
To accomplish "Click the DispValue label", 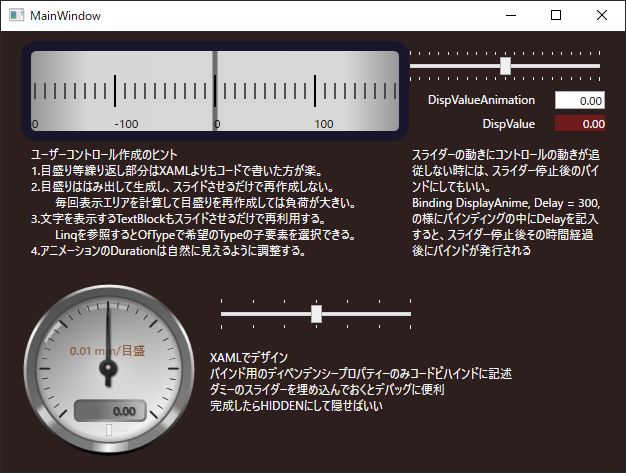I will [509, 124].
